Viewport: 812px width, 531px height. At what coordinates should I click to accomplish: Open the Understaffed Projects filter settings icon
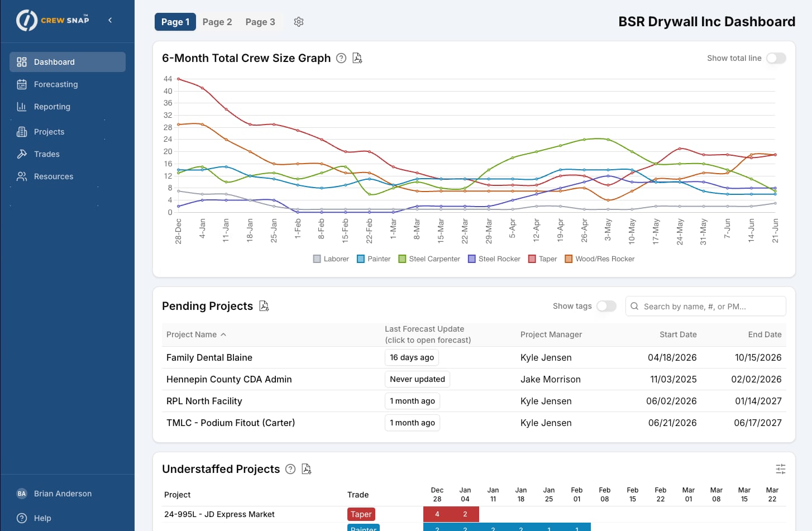[780, 469]
